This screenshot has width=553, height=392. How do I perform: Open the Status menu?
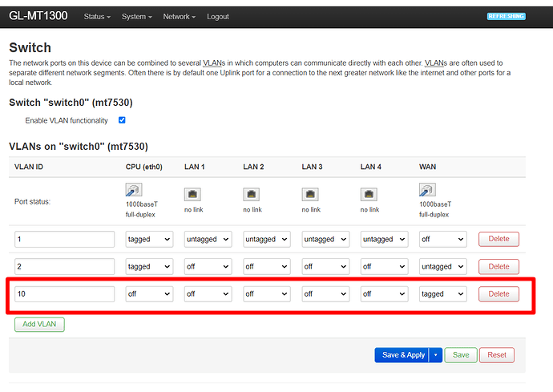(97, 16)
